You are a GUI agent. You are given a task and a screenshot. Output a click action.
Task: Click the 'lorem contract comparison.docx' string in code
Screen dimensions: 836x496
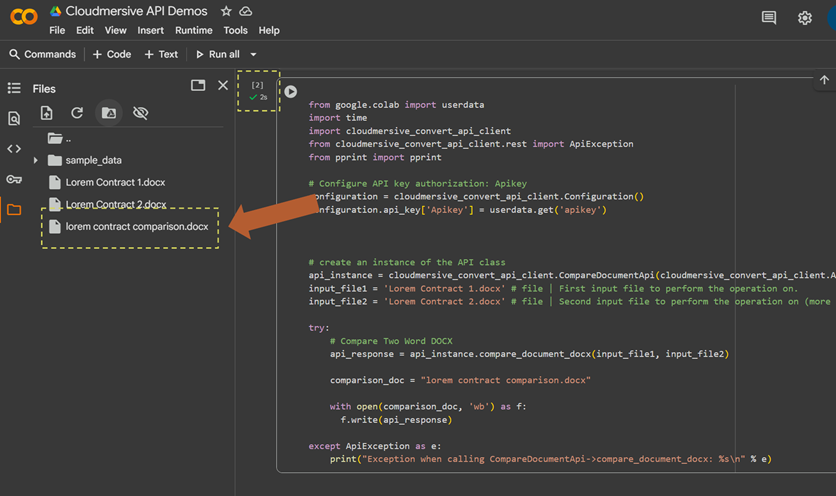(x=505, y=380)
